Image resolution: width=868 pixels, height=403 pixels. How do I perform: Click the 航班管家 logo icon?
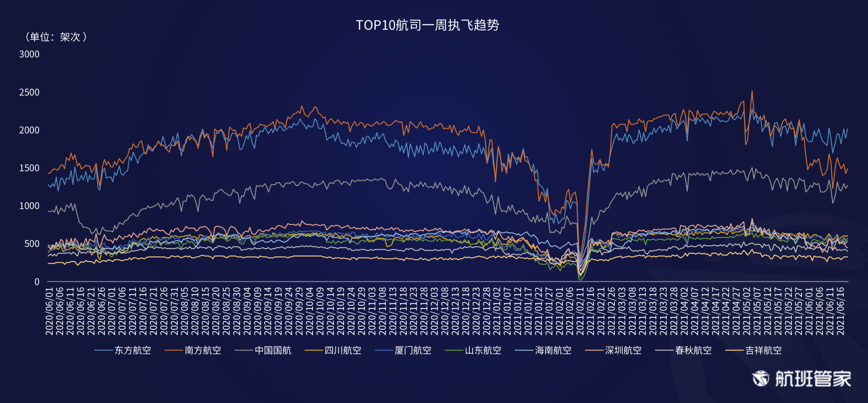760,378
